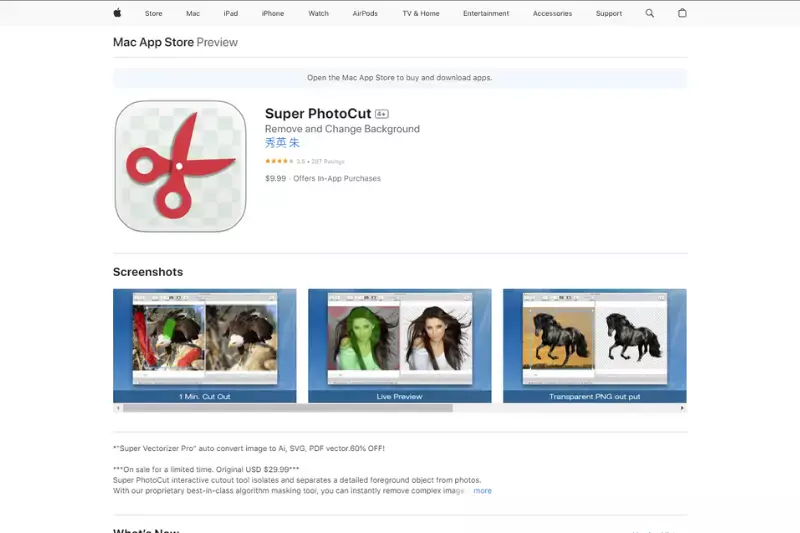Click the right arrow of screenshots scrollbar
Image resolution: width=800 pixels, height=533 pixels.
[x=682, y=408]
